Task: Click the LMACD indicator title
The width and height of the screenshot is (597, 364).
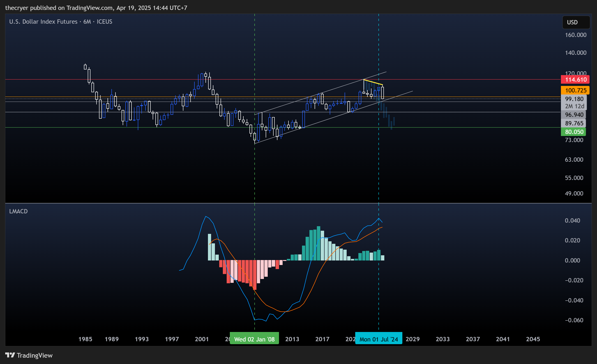Action: [18, 211]
